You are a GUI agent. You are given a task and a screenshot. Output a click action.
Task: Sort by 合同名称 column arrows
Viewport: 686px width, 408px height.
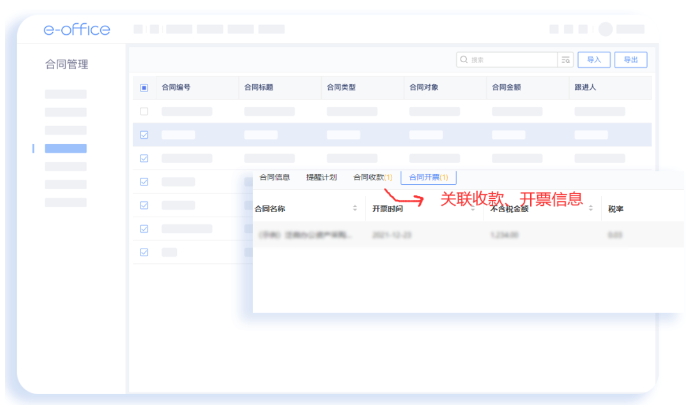(354, 209)
